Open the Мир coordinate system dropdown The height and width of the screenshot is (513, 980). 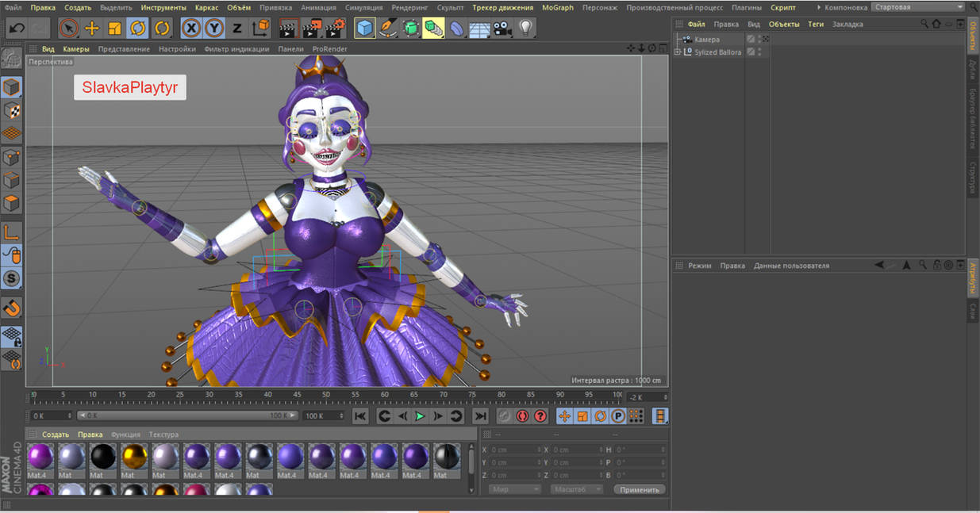[514, 489]
